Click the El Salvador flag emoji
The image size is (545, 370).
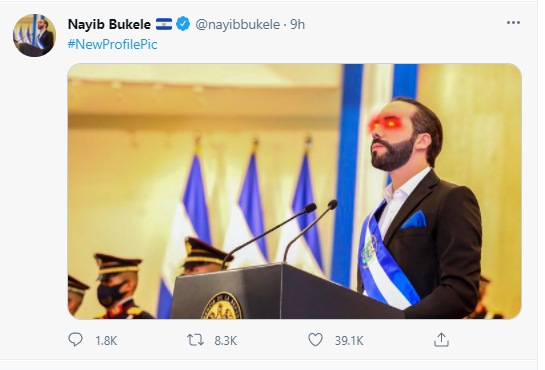click(164, 24)
